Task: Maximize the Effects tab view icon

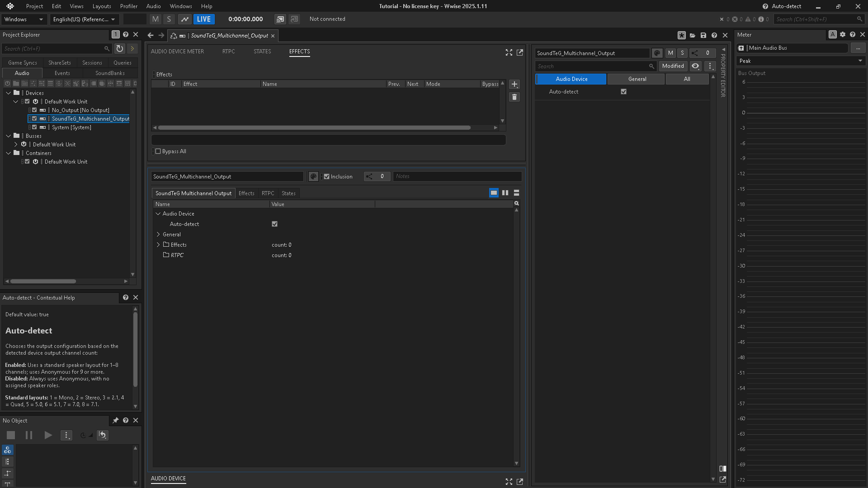Action: pos(509,52)
